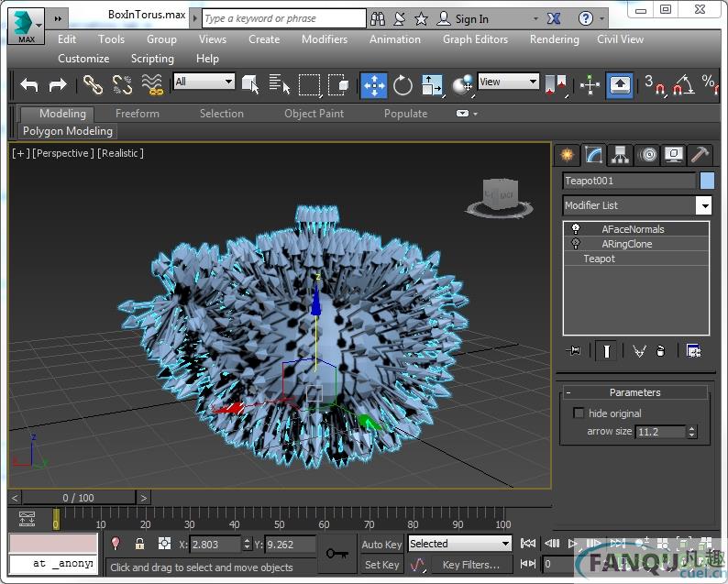Activate the Rotate tool
Viewport: 728px width, 584px height.
click(x=403, y=85)
